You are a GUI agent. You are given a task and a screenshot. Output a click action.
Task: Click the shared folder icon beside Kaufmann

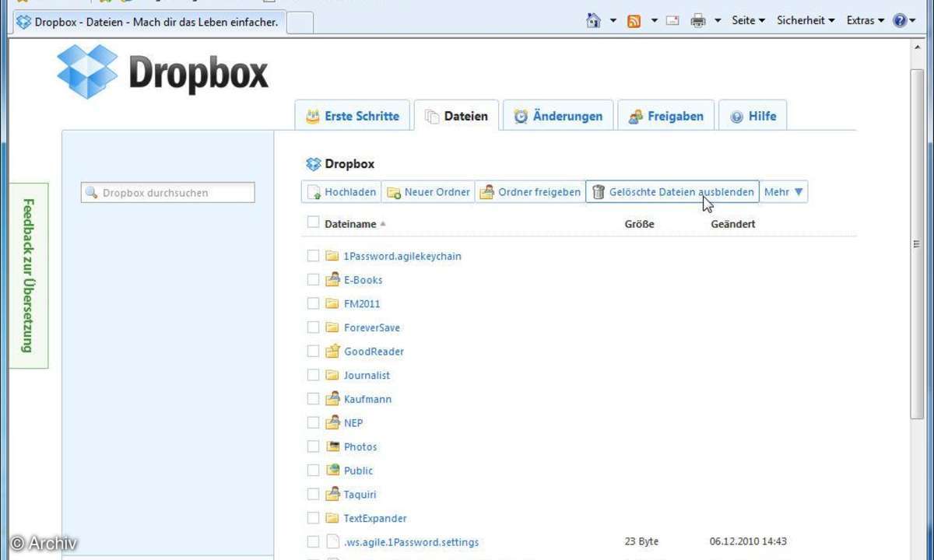332,398
